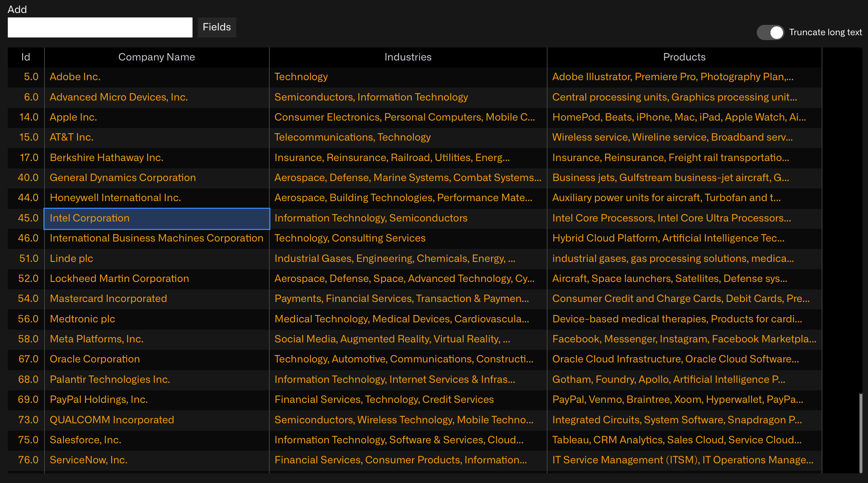Sort by the Company Name column header
This screenshot has height=483, width=868.
(156, 57)
